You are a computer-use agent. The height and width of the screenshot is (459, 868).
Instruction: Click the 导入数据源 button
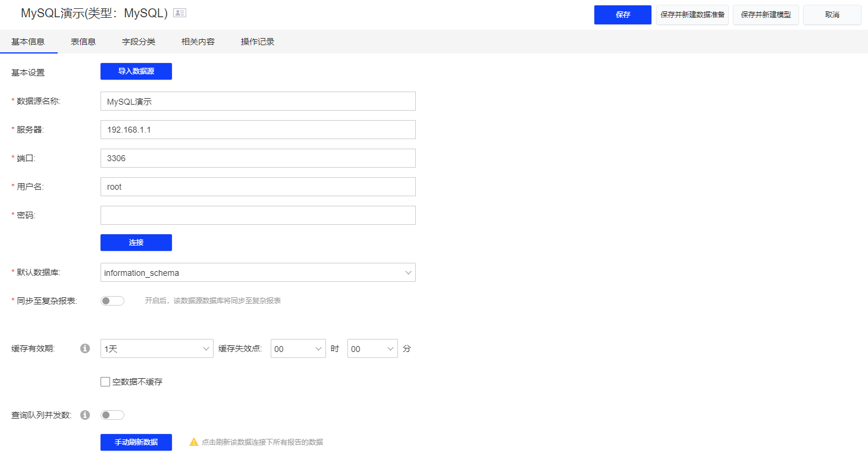[136, 71]
